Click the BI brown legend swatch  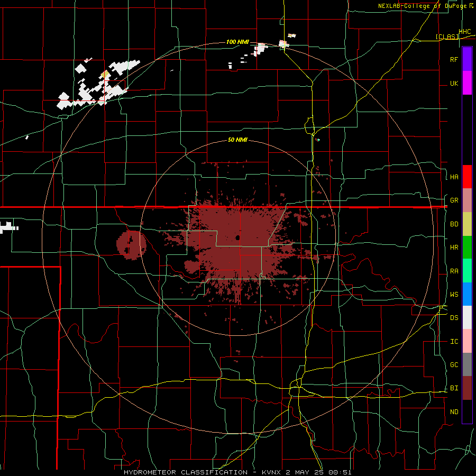467,388
